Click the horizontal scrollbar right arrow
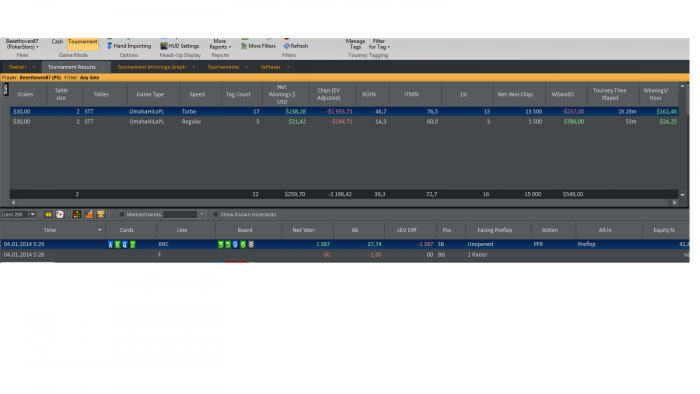 [675, 203]
